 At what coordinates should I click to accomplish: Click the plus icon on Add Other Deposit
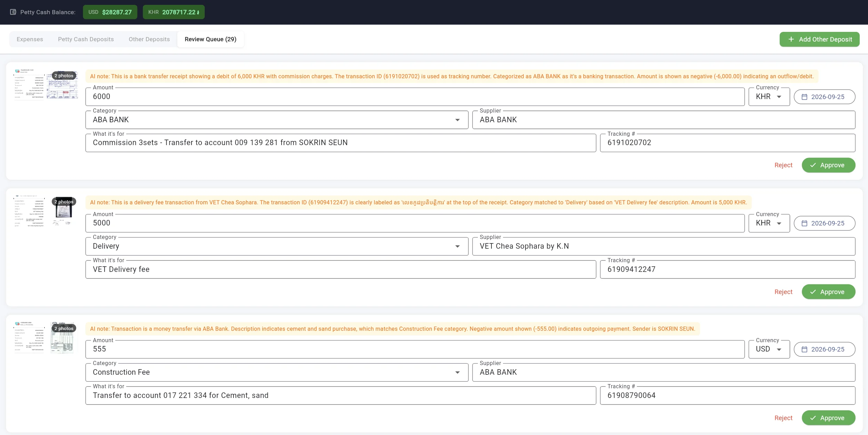point(791,39)
